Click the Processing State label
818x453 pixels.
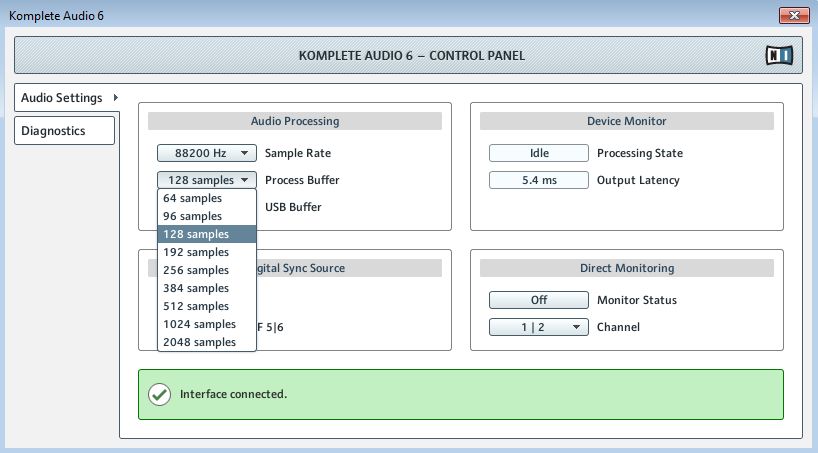(x=640, y=153)
